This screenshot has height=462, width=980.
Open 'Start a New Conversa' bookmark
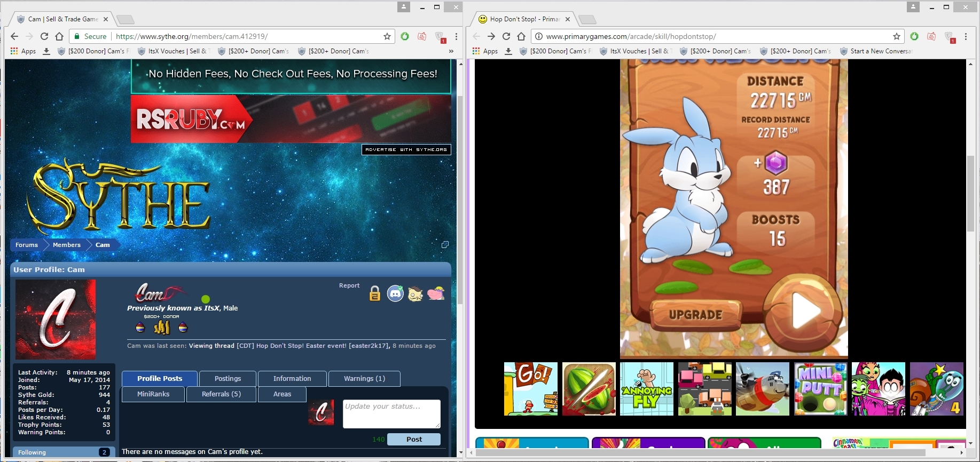click(x=876, y=51)
